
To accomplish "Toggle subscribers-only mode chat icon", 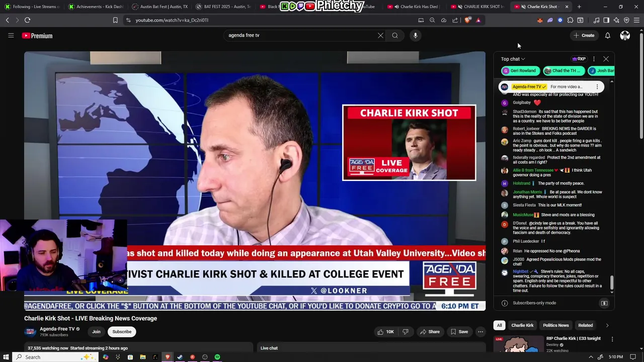I will [604, 303].
